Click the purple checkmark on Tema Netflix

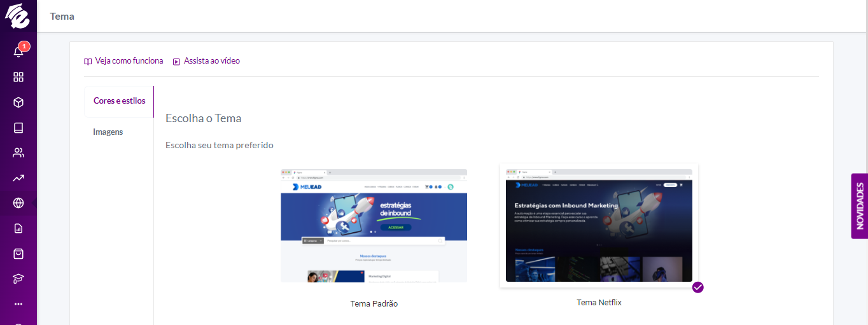[698, 287]
